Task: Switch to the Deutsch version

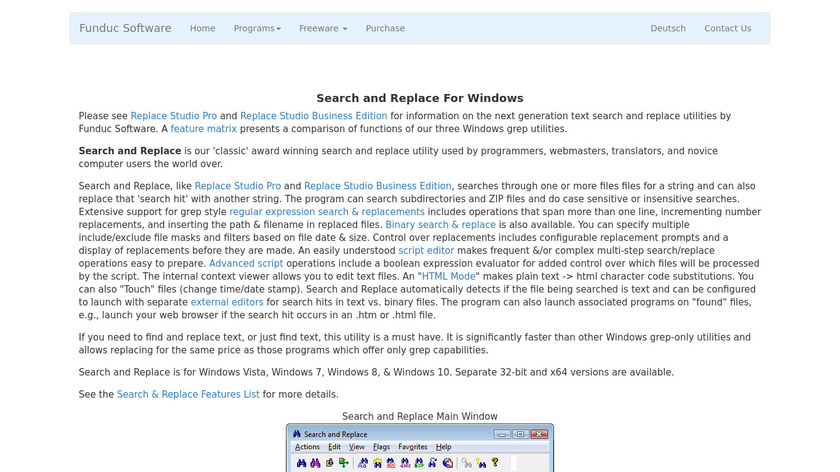Action: point(668,28)
